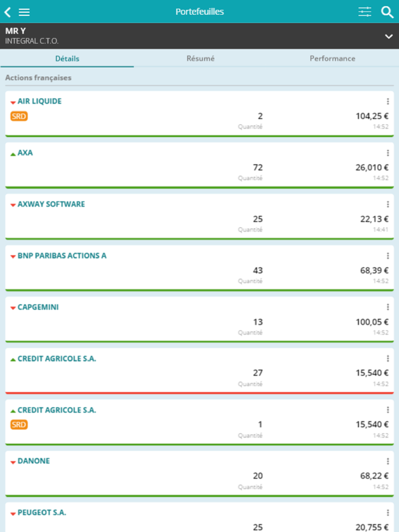Select the Détails tab
Screen dimensions: 399x532
coord(67,59)
